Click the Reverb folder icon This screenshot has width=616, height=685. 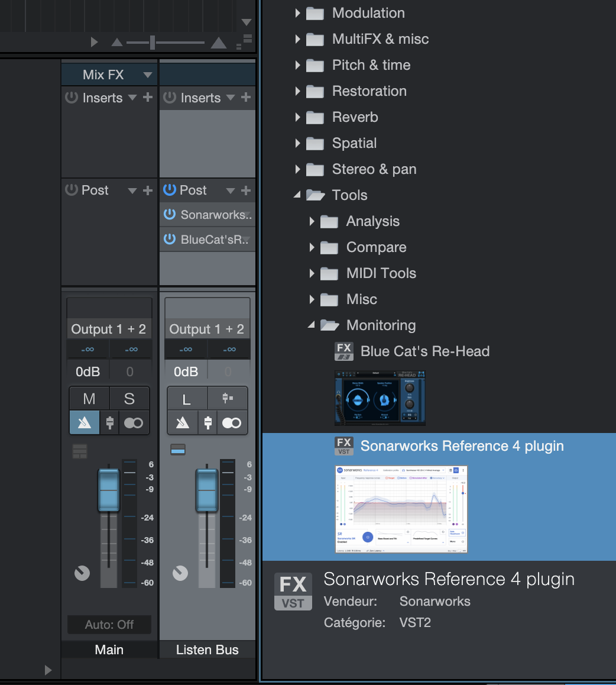coord(315,118)
